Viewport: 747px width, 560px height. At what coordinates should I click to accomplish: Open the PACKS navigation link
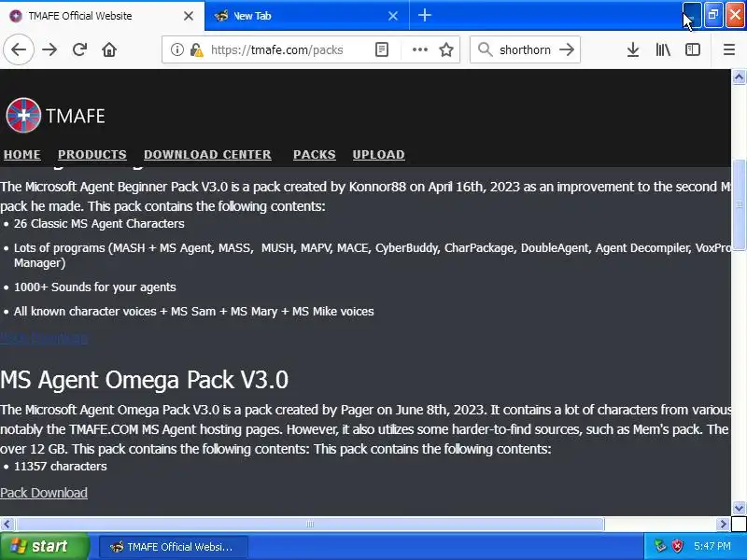tap(315, 154)
